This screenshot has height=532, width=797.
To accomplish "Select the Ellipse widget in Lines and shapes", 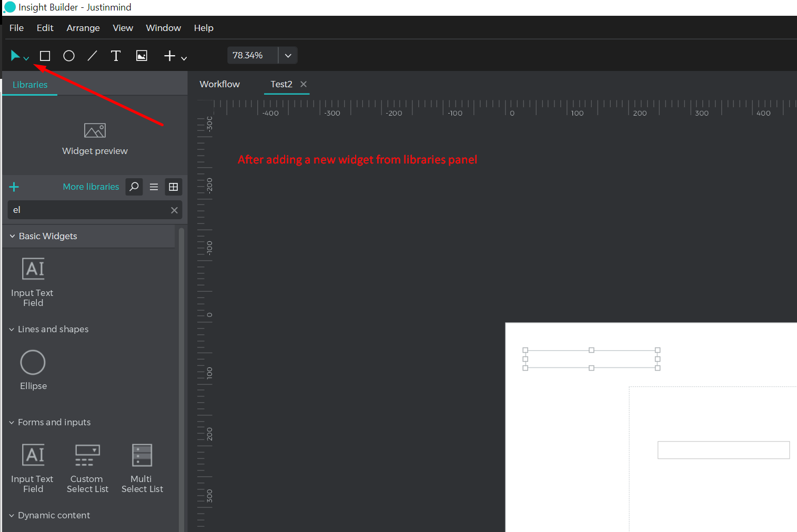I will click(33, 370).
